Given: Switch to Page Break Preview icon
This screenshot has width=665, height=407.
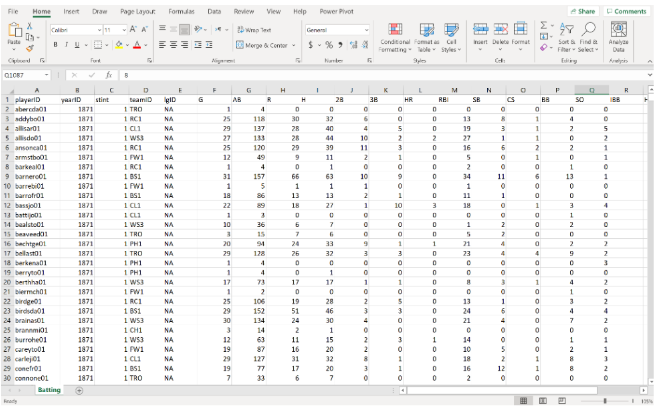Looking at the screenshot, I should click(x=562, y=401).
